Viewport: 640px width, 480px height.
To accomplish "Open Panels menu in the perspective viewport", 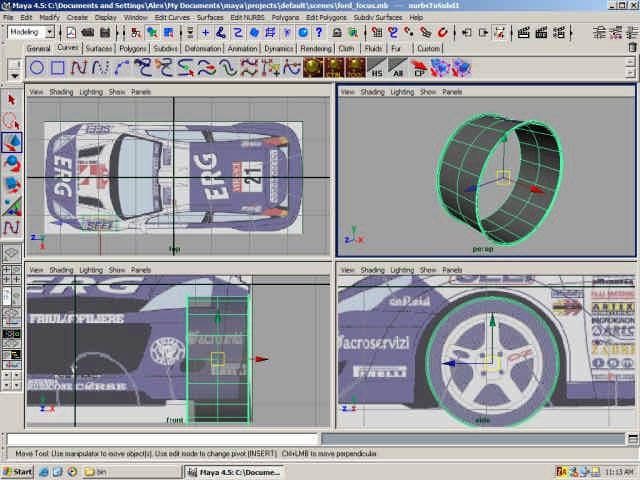I will tap(452, 91).
